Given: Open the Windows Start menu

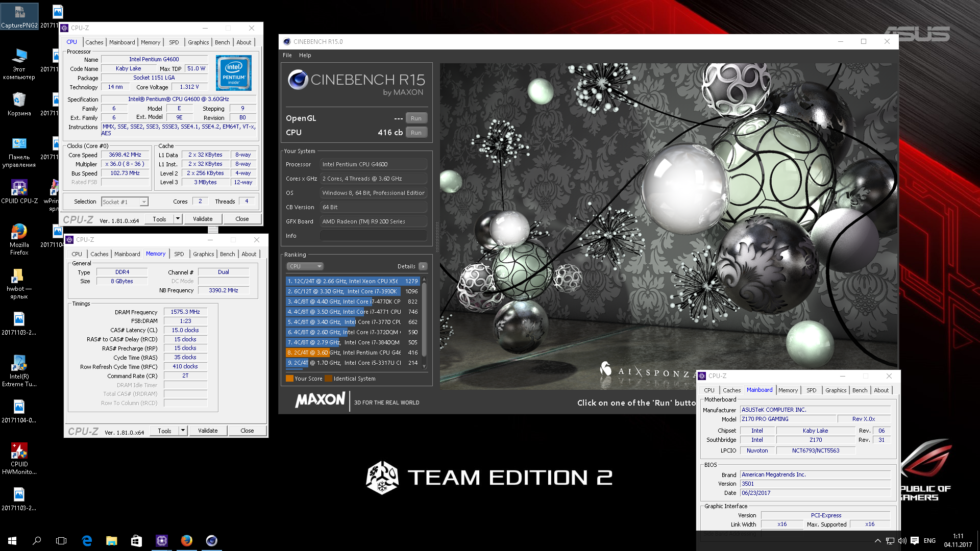Looking at the screenshot, I should pyautogui.click(x=12, y=540).
